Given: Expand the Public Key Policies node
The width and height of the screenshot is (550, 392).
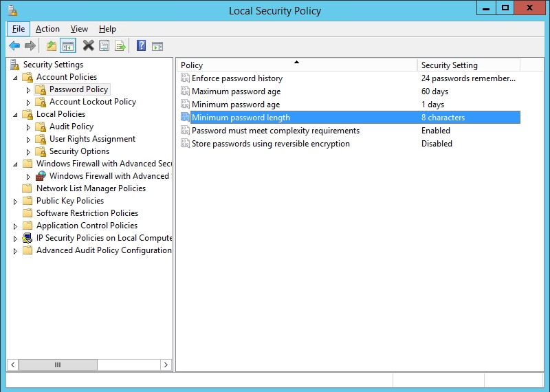Looking at the screenshot, I should click(15, 202).
